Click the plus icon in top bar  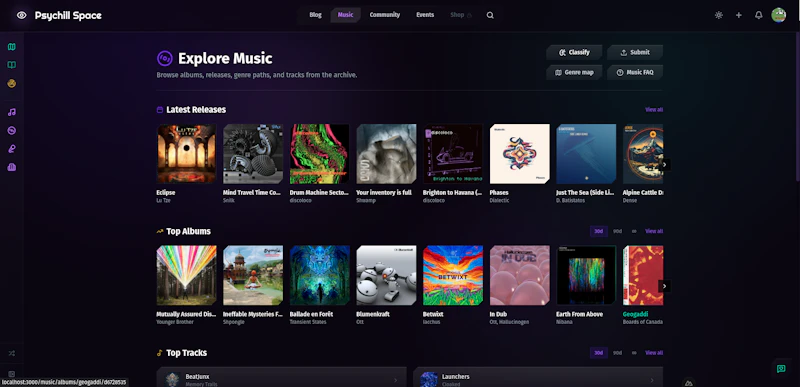(x=739, y=15)
